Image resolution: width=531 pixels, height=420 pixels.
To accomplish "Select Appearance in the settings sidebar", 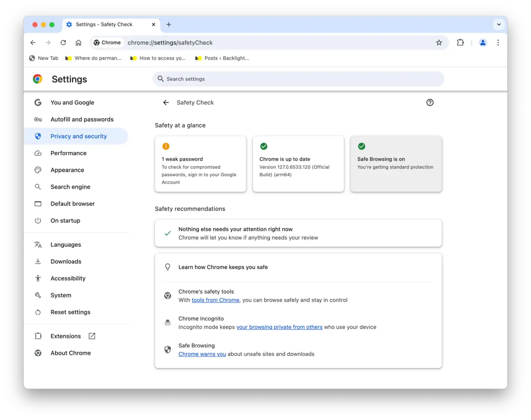I will click(x=67, y=170).
